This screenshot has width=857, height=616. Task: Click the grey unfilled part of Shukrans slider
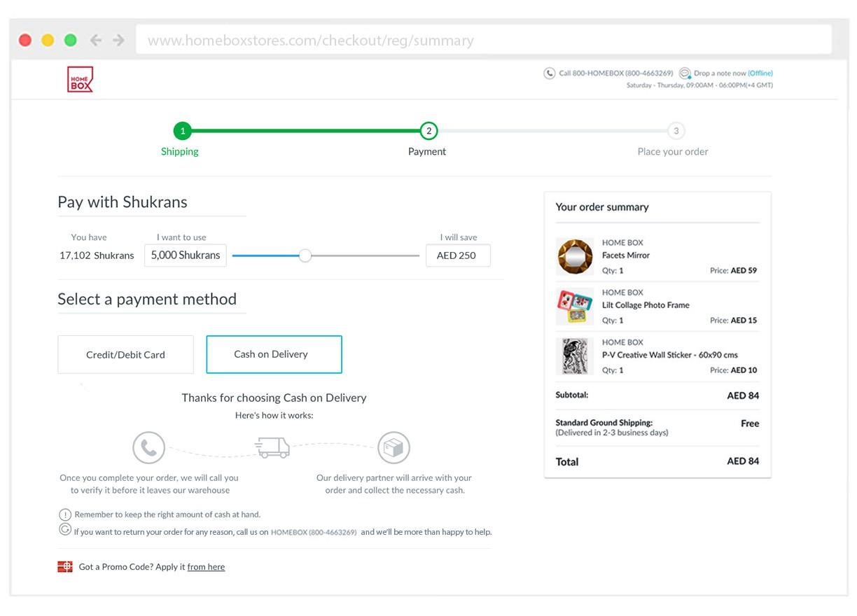pos(365,255)
